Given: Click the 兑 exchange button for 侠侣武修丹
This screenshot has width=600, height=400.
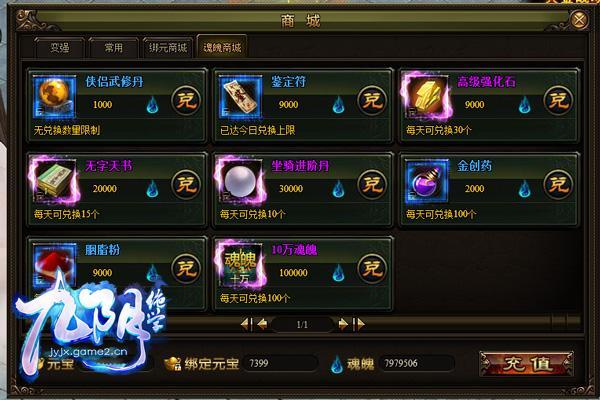Looking at the screenshot, I should (186, 101).
